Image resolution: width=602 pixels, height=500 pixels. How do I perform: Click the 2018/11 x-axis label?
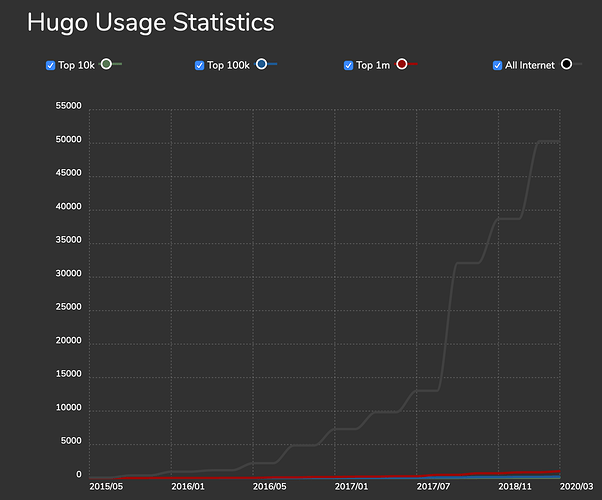pyautogui.click(x=515, y=487)
